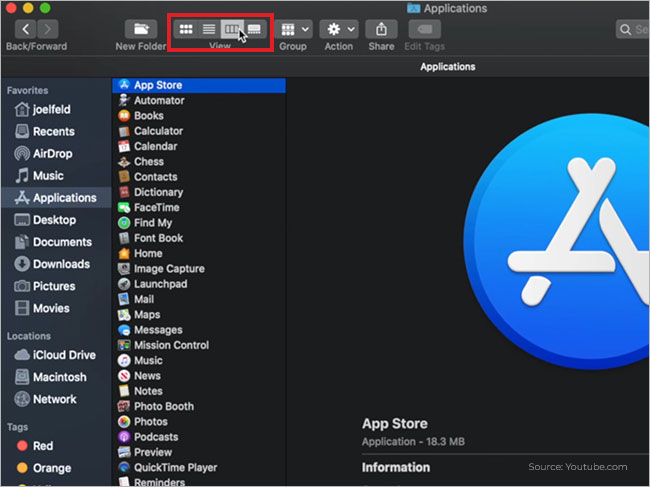Select Home in the applications list
Viewport: 650px width, 487px height.
pyautogui.click(x=199, y=254)
